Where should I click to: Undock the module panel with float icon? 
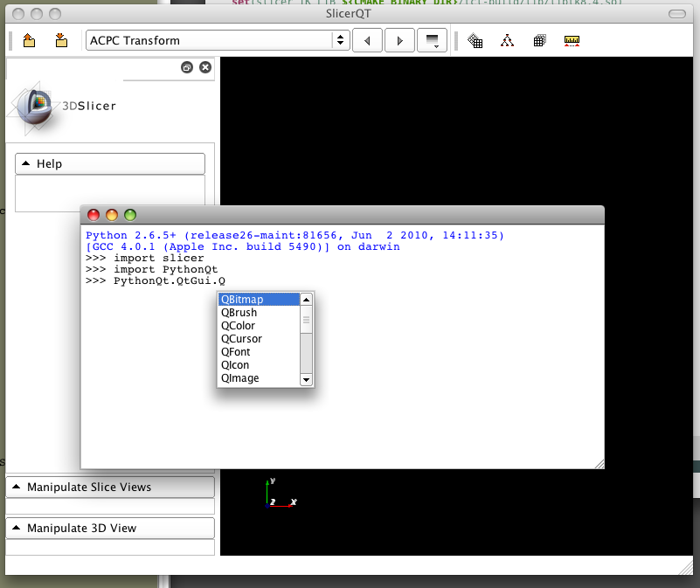tap(187, 67)
